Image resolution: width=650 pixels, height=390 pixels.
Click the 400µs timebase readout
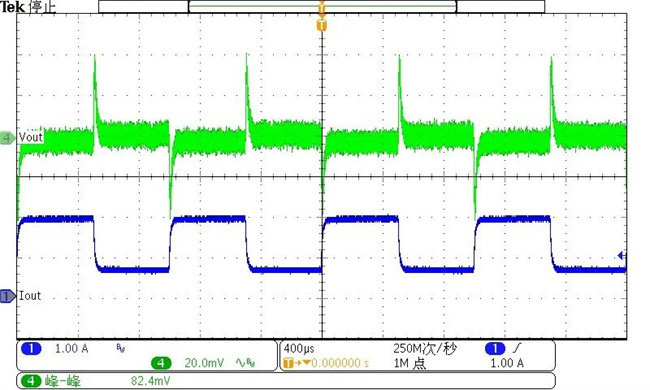pyautogui.click(x=299, y=349)
